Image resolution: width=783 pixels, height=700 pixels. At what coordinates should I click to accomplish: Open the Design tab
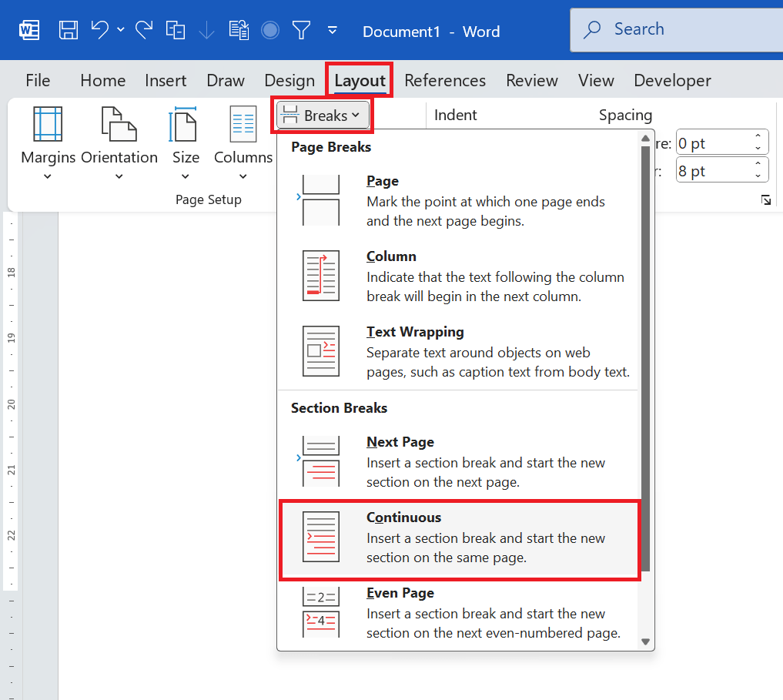(x=289, y=80)
